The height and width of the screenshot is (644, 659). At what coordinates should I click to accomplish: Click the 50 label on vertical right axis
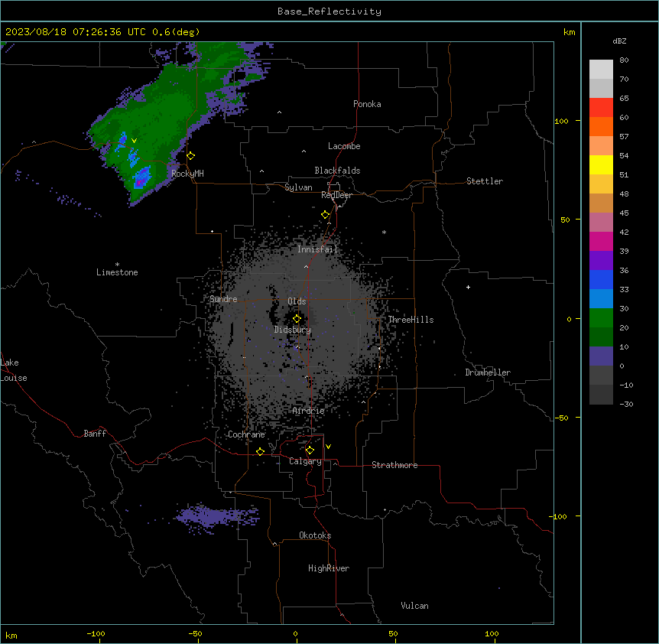pos(565,220)
